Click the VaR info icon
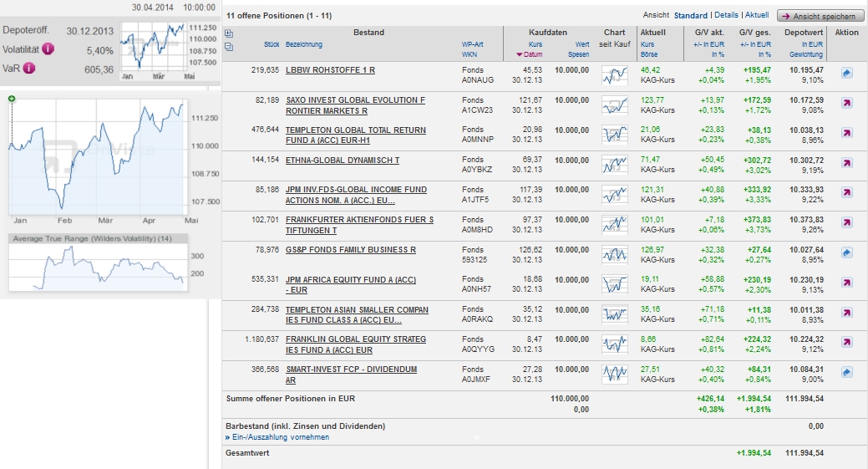Image resolution: width=868 pixels, height=469 pixels. click(x=29, y=69)
